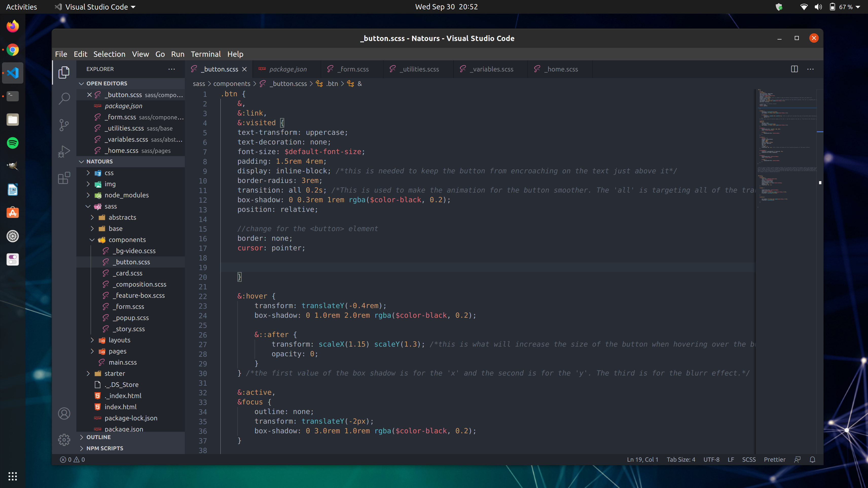The width and height of the screenshot is (868, 488).
Task: Open editor More Actions ellipsis
Action: [810, 69]
